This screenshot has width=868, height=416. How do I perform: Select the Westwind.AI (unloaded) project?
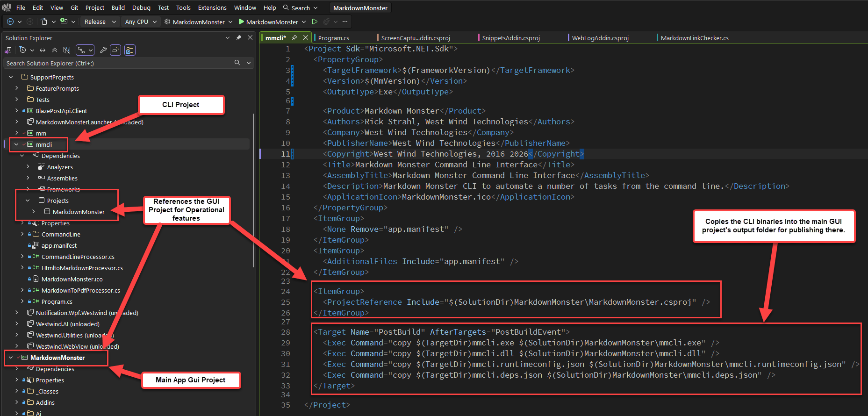click(67, 324)
